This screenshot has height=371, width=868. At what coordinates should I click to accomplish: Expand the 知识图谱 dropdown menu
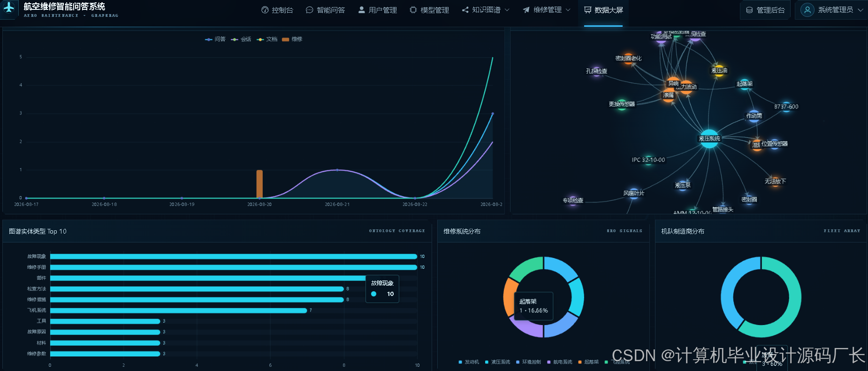click(486, 10)
